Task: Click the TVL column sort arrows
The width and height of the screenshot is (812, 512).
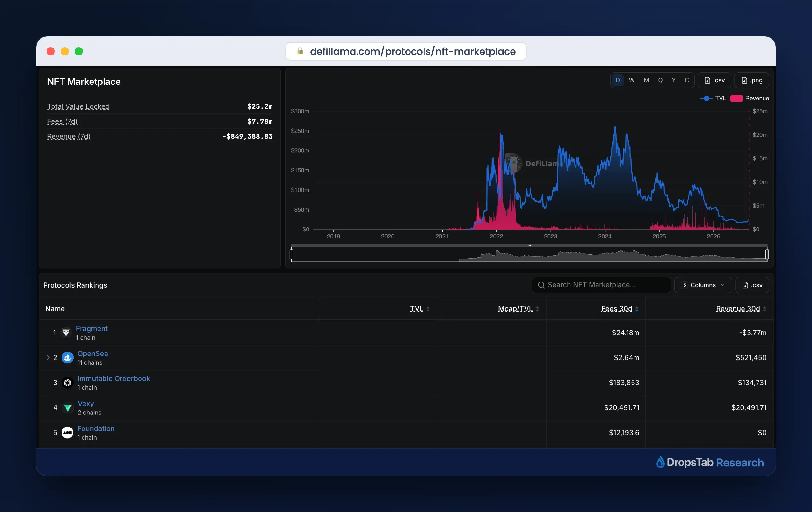Action: 428,309
